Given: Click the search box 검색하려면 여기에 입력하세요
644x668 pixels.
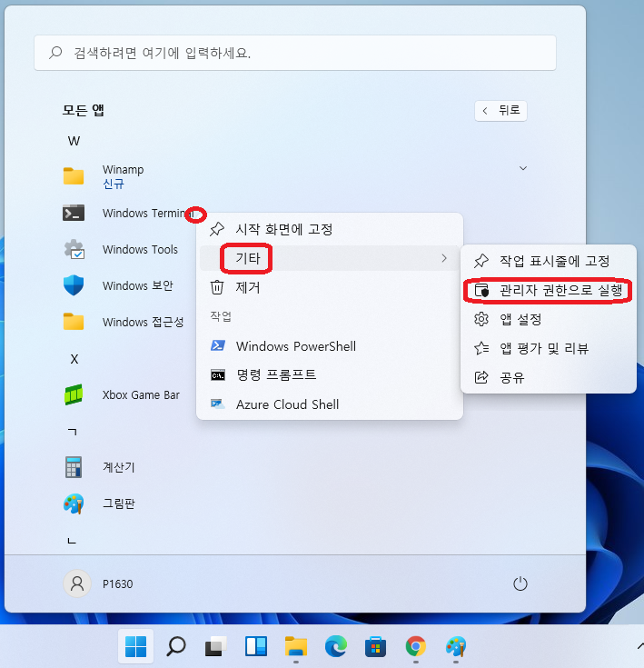Looking at the screenshot, I should 295,53.
